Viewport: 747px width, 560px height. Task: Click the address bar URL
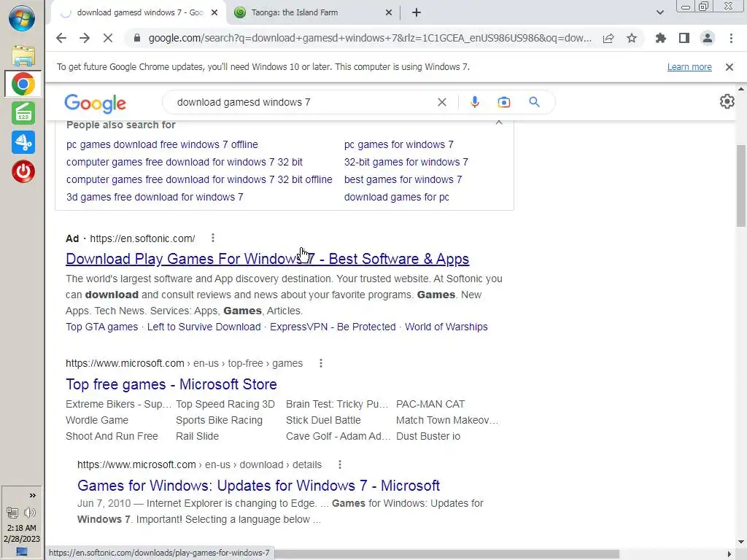pos(370,38)
